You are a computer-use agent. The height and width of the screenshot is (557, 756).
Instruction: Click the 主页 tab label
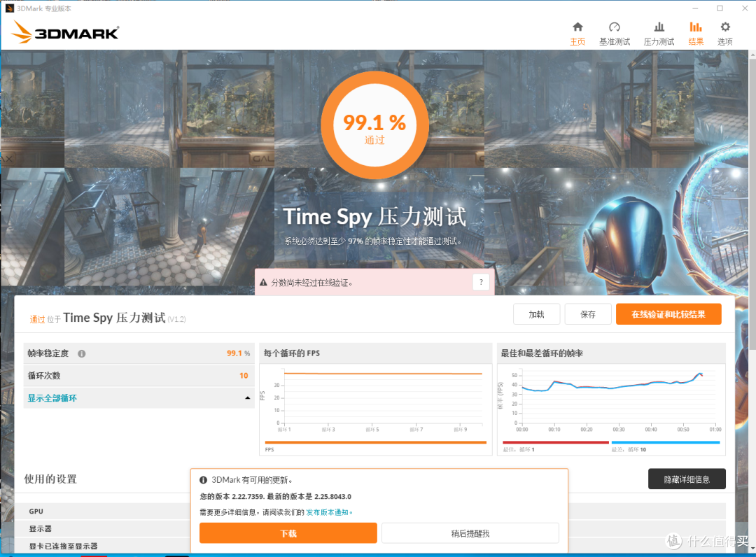[577, 41]
